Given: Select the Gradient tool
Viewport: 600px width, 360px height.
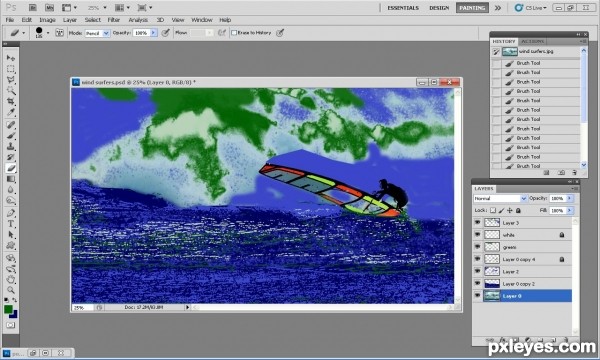Looking at the screenshot, I should tap(11, 179).
